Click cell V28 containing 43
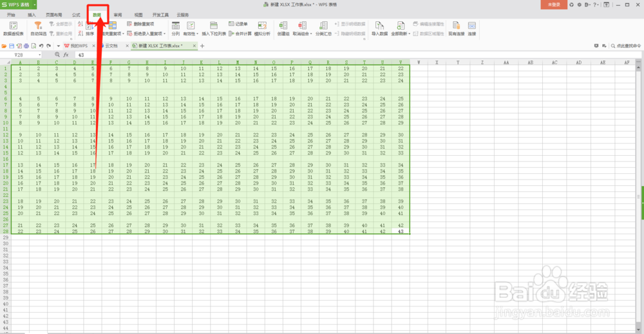This screenshot has height=334, width=644. click(401, 232)
